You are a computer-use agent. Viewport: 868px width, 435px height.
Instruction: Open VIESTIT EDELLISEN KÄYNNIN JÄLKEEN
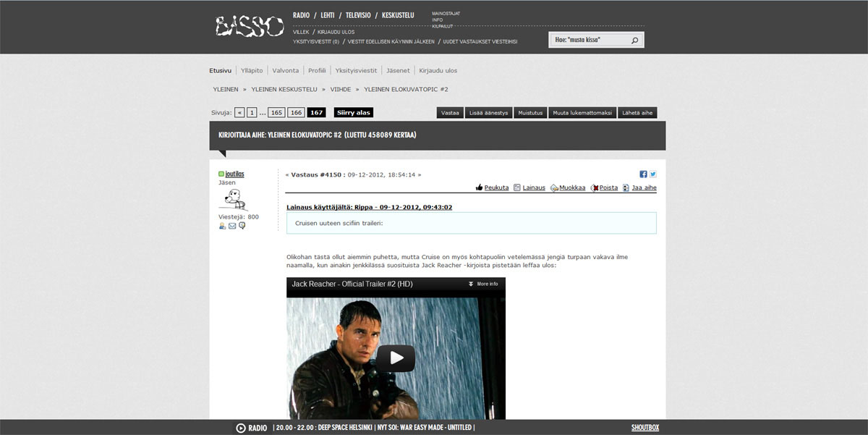point(391,41)
